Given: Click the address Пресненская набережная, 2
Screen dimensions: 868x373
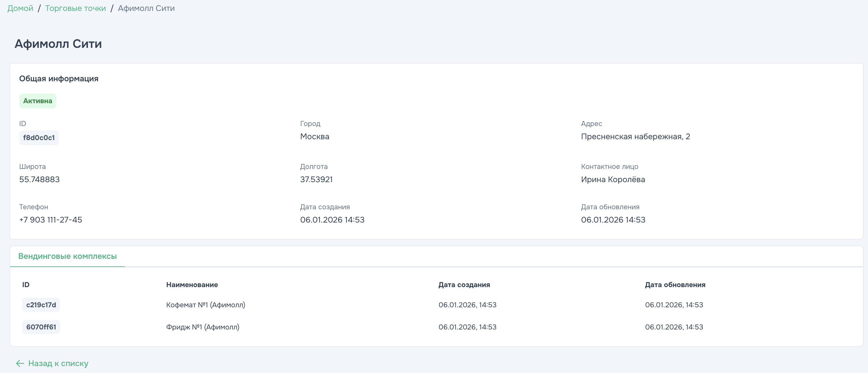Looking at the screenshot, I should (x=635, y=137).
